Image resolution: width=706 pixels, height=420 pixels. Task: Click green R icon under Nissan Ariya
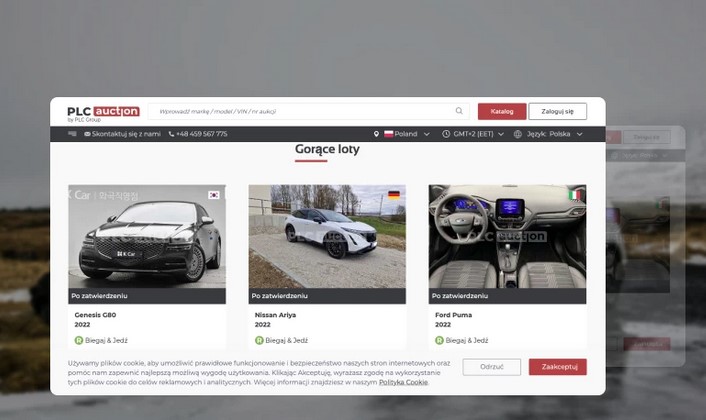coord(259,340)
